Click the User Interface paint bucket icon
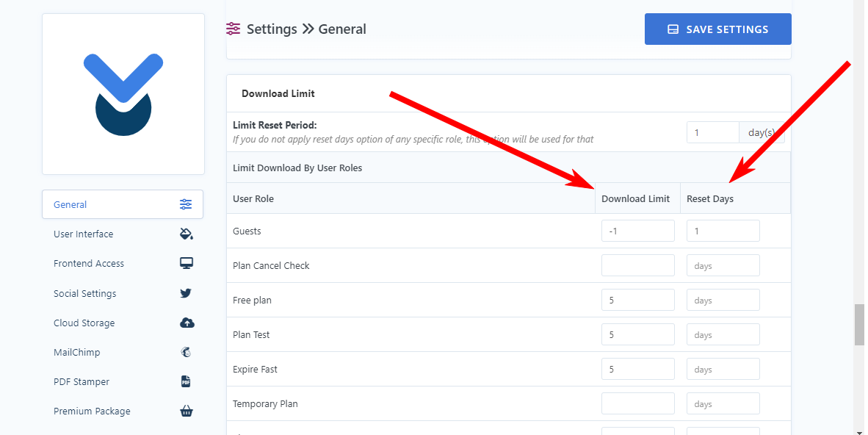 click(x=187, y=234)
